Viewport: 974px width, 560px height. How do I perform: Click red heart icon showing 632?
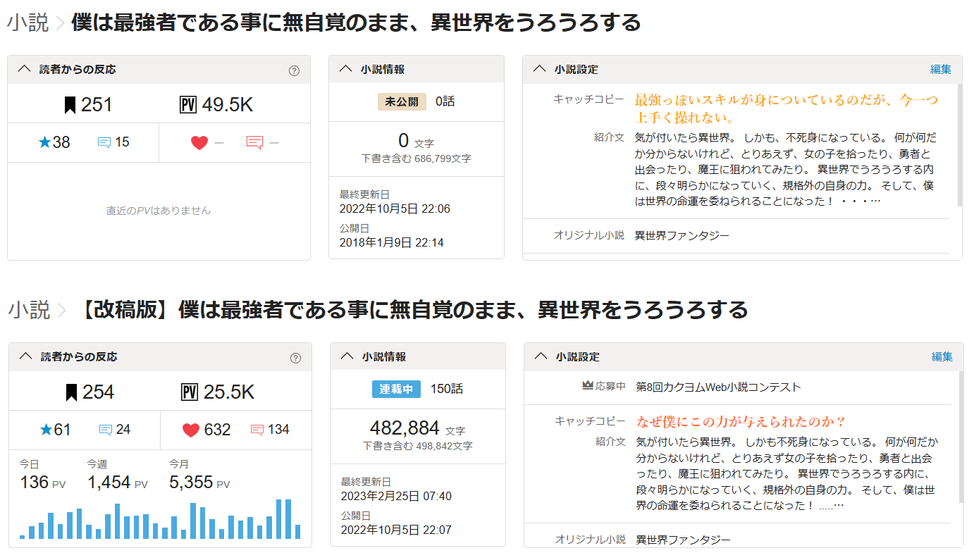pyautogui.click(x=191, y=430)
